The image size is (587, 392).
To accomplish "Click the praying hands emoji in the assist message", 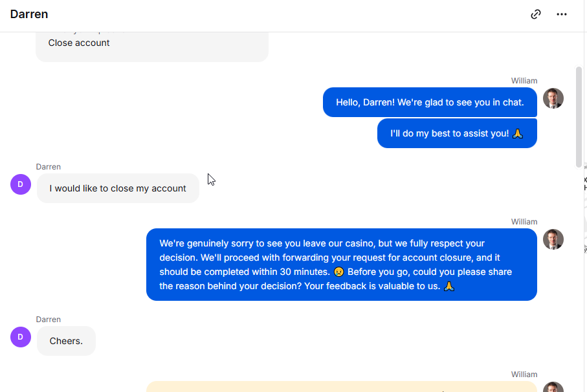I will (x=518, y=133).
